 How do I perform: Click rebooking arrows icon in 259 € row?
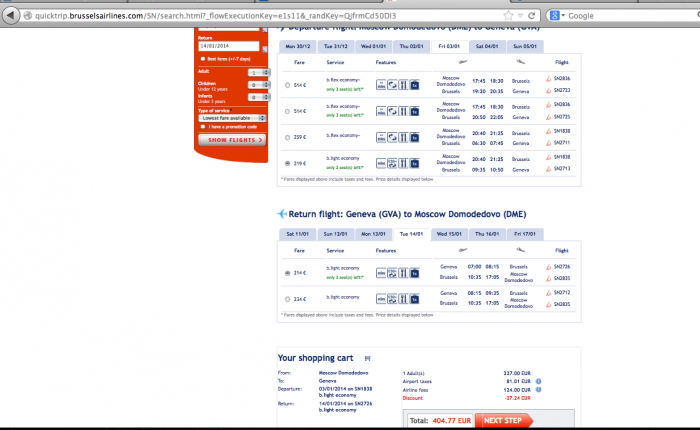[x=392, y=137]
